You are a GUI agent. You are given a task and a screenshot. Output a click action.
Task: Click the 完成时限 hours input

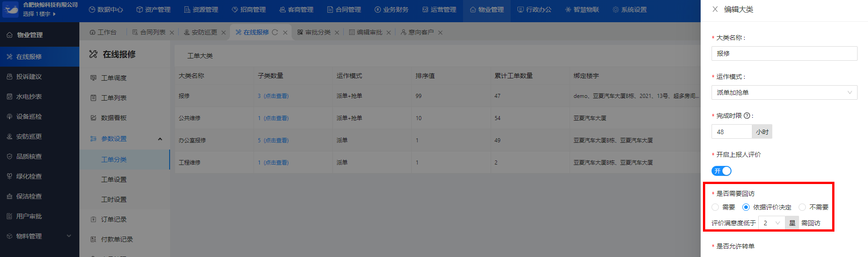pos(731,131)
